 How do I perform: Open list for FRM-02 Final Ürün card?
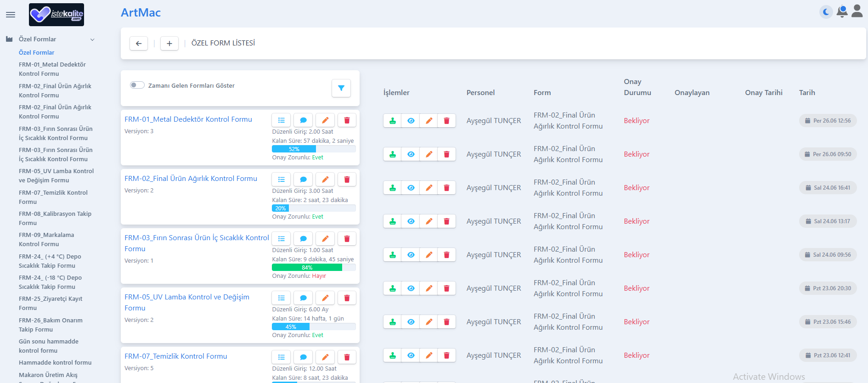[x=282, y=180]
